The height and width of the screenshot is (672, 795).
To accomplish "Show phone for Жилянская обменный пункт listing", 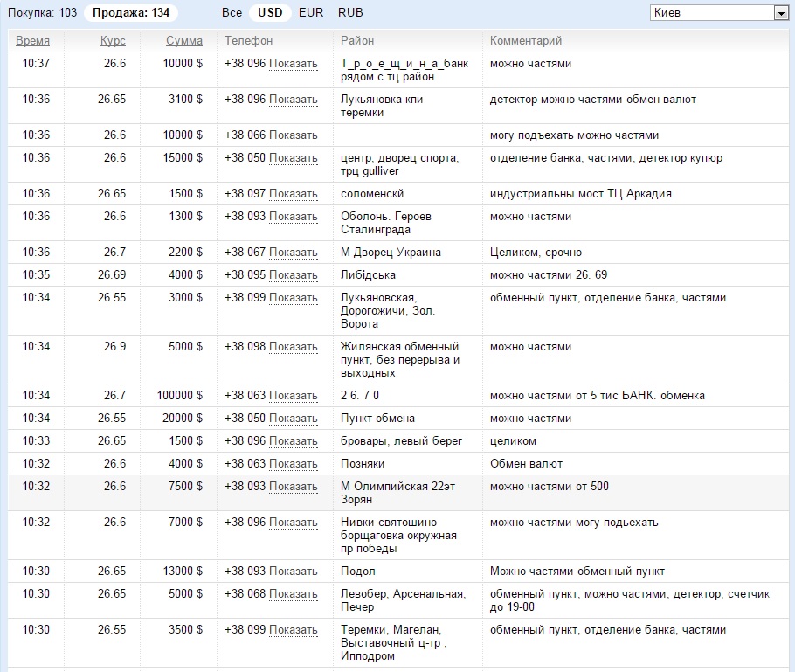I will coord(294,347).
